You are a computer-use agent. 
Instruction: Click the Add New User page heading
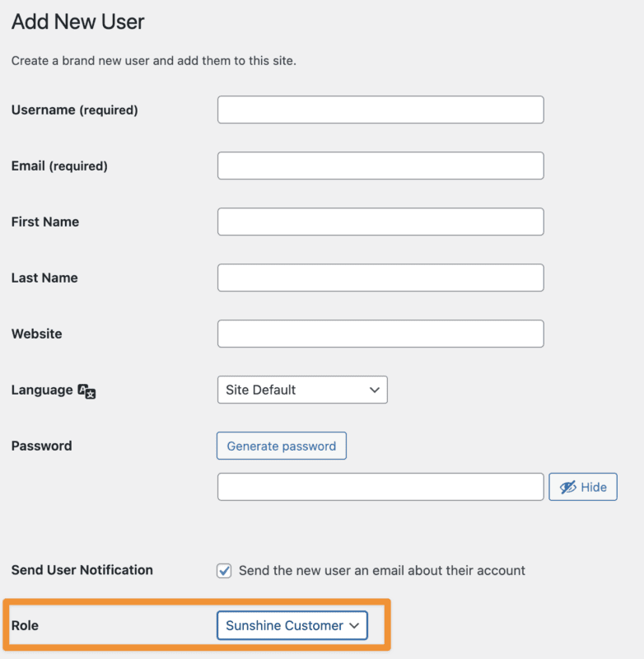coord(77,22)
